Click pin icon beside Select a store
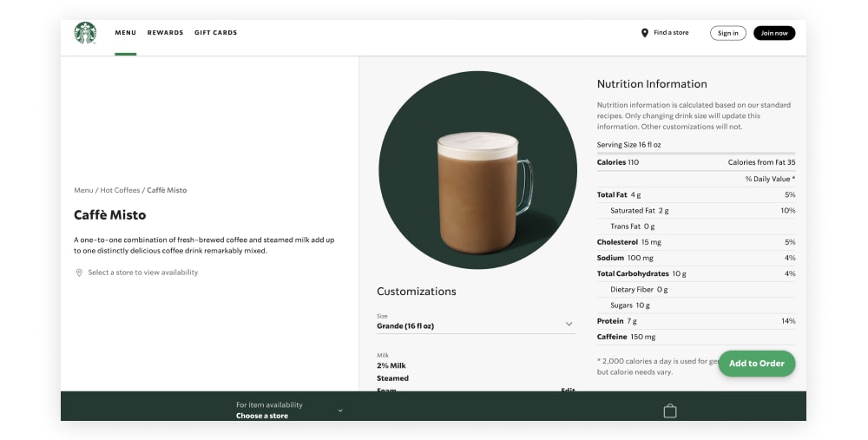The width and height of the screenshot is (868, 440). pos(79,273)
